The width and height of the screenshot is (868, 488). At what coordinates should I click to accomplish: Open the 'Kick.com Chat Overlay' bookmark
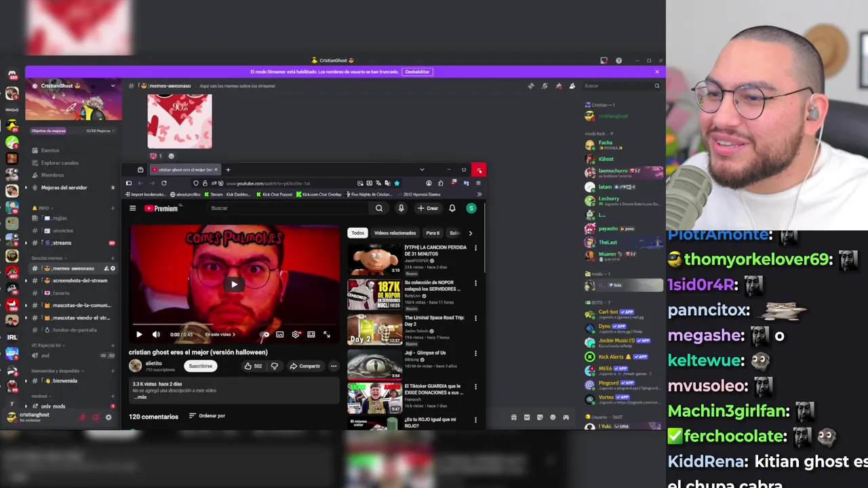coord(318,195)
